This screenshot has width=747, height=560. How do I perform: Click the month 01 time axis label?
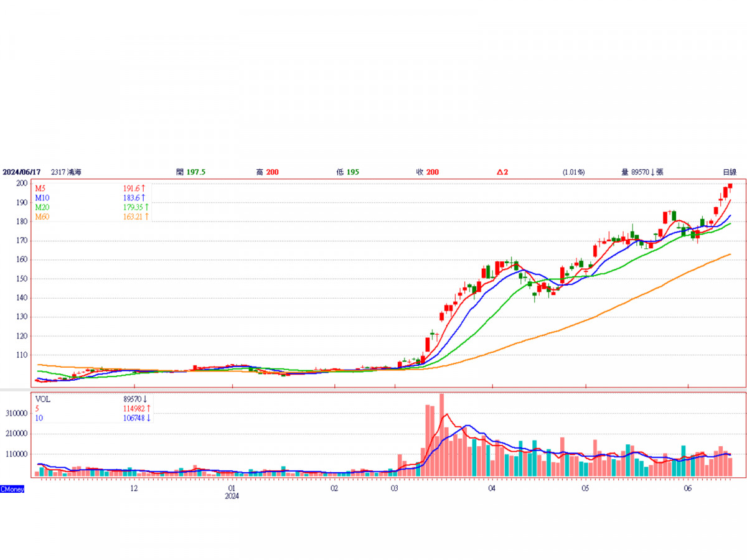coord(232,488)
